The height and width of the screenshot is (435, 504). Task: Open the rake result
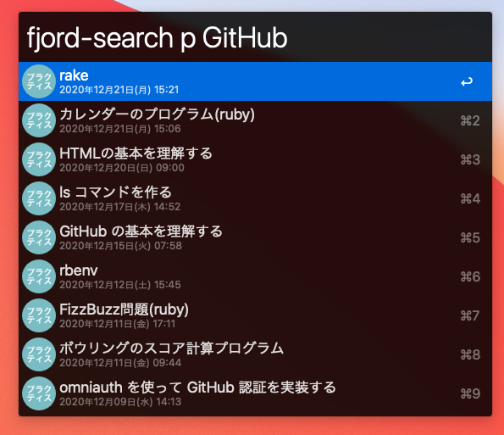point(255,81)
